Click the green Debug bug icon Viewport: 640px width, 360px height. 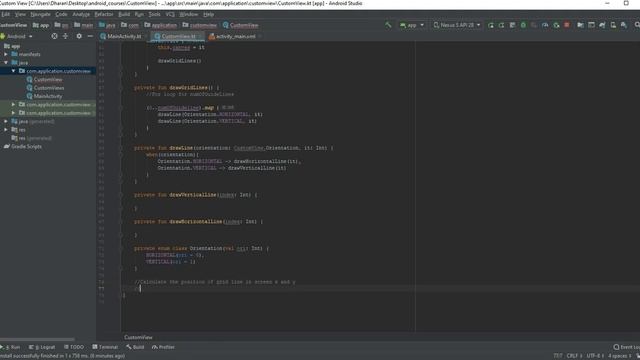pos(523,25)
